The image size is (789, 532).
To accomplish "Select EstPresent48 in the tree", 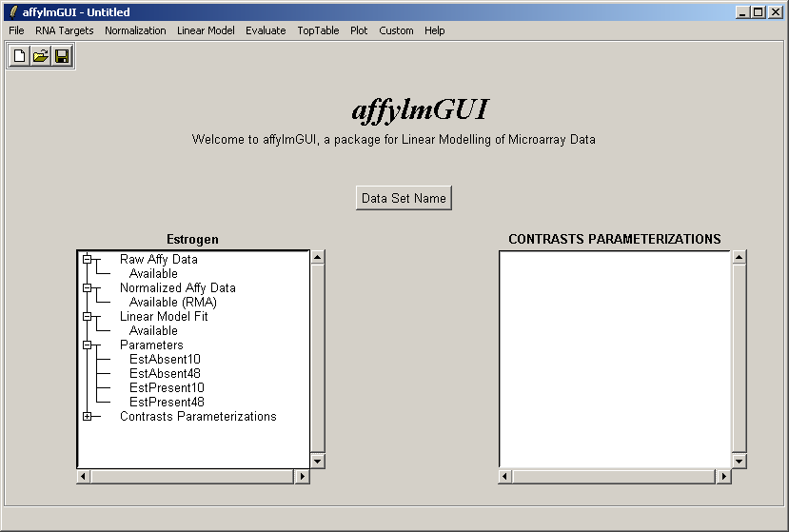I will click(x=167, y=403).
